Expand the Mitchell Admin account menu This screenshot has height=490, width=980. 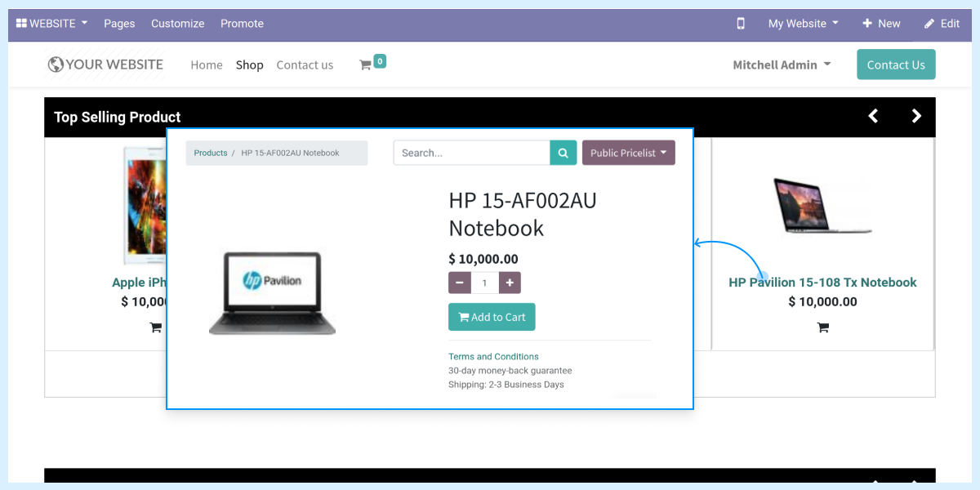pos(781,65)
